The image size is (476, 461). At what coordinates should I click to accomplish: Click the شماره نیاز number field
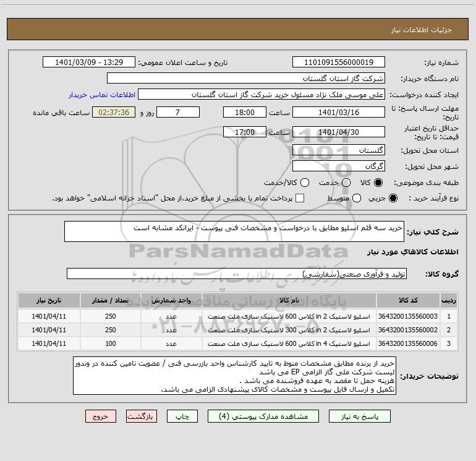(x=339, y=62)
